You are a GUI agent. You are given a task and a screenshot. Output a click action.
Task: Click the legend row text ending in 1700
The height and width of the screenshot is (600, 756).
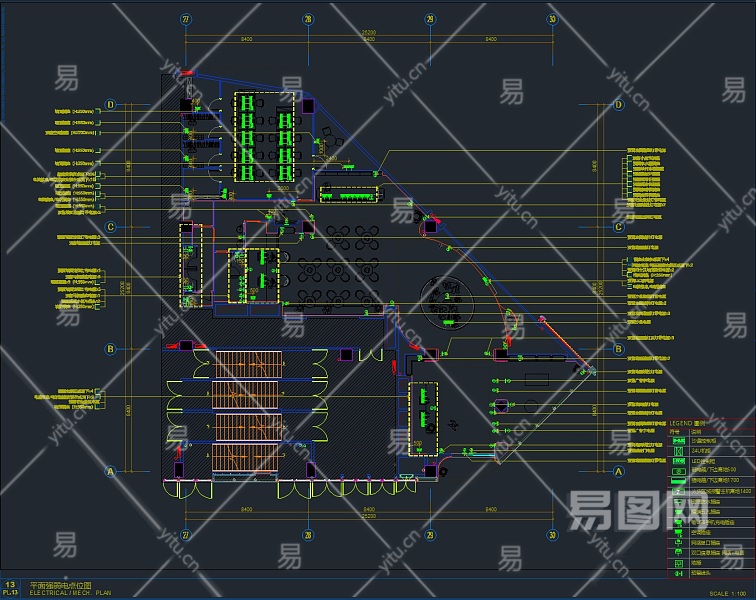(x=716, y=481)
